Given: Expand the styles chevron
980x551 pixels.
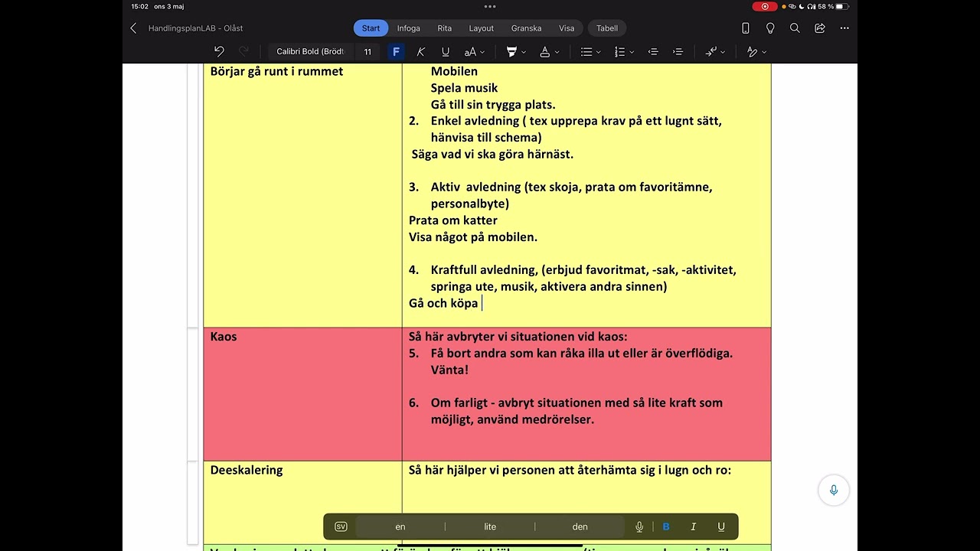Looking at the screenshot, I should [x=764, y=52].
